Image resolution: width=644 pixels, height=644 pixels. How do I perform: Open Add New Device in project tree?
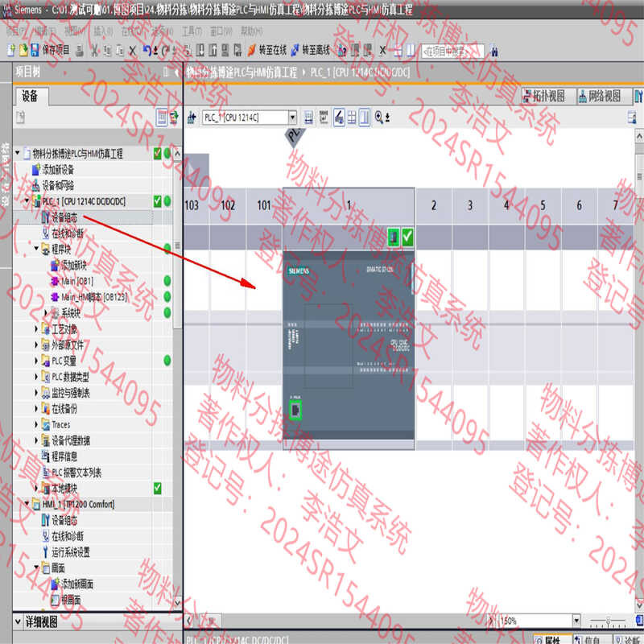coord(57,169)
